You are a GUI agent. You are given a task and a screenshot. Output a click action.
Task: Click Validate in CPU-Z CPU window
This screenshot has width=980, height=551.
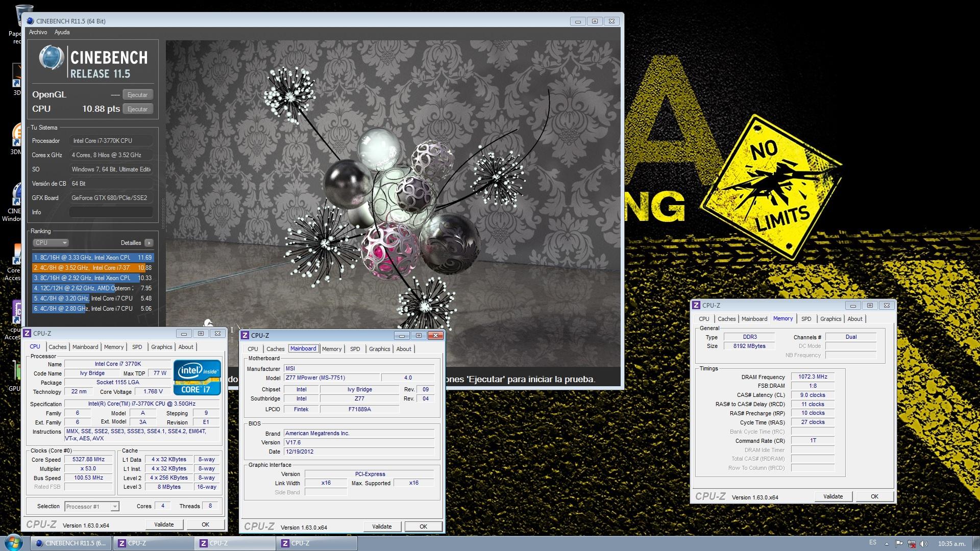point(164,524)
